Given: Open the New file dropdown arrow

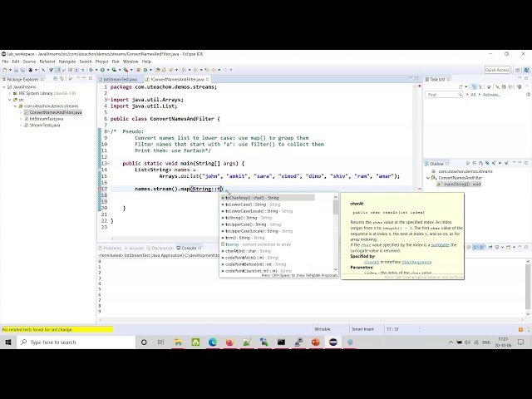Looking at the screenshot, I should (x=10, y=70).
